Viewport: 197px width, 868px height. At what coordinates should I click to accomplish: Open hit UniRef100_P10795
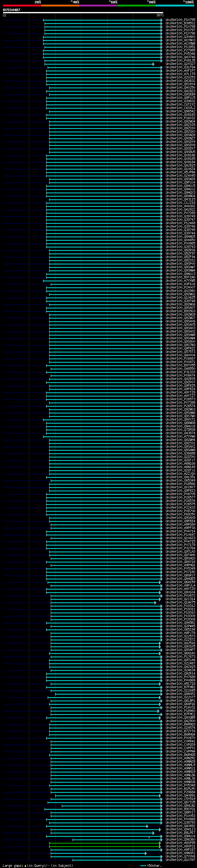(180, 20)
